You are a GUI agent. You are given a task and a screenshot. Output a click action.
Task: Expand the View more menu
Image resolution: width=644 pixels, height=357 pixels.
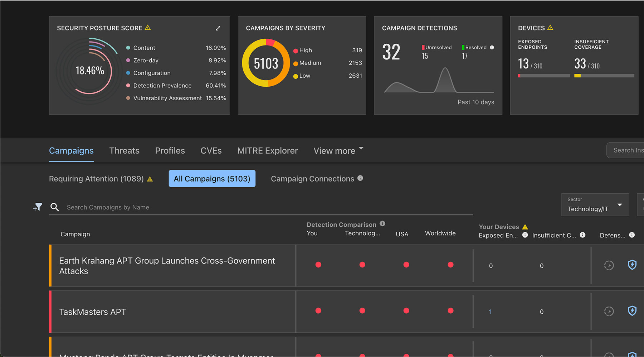coord(338,151)
